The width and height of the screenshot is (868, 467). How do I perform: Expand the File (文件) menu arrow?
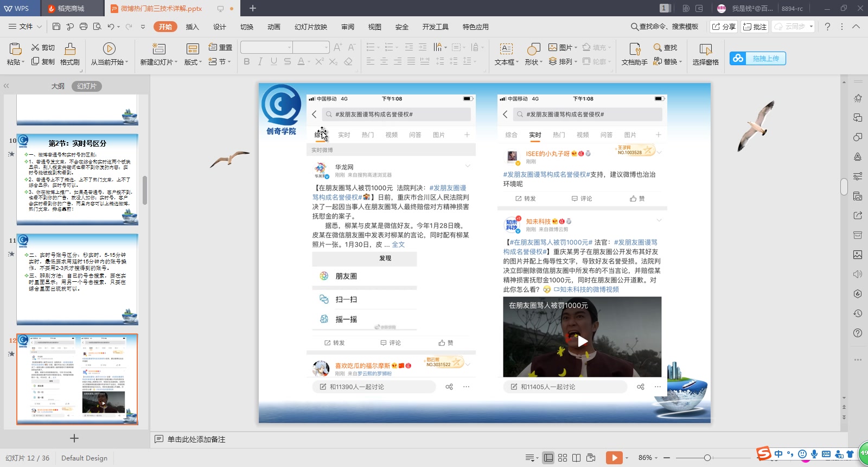tap(39, 26)
